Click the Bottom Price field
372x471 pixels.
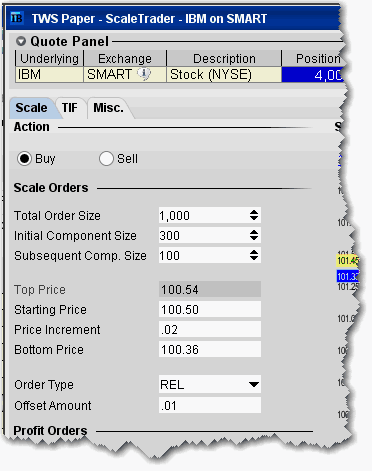[210, 349]
